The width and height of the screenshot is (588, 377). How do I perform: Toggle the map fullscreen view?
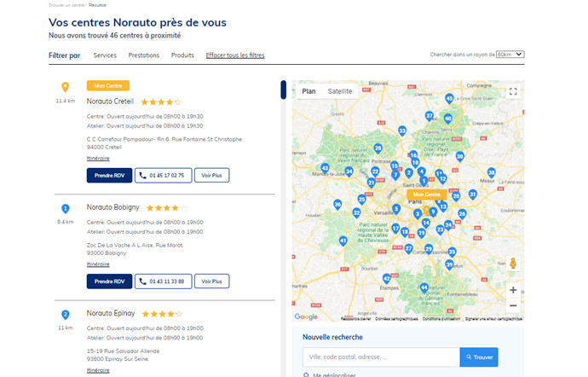[513, 91]
